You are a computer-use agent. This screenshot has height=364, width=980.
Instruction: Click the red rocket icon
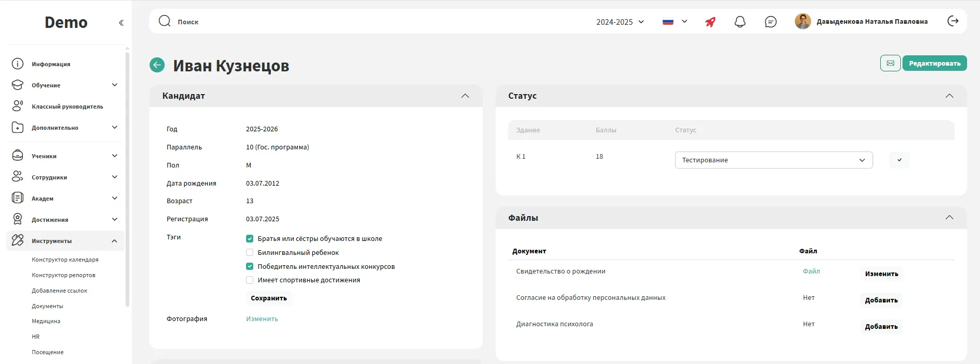710,22
